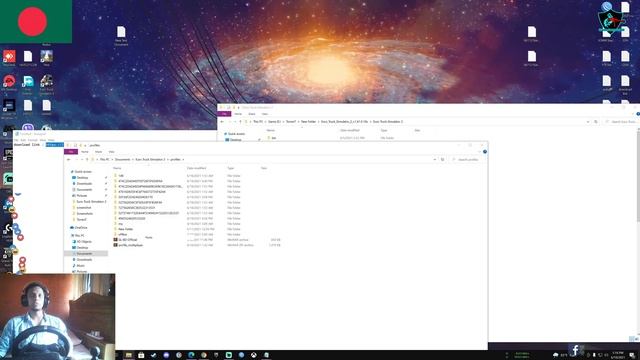
Task: Open Microsoft Store from the taskbar
Action: (141, 355)
